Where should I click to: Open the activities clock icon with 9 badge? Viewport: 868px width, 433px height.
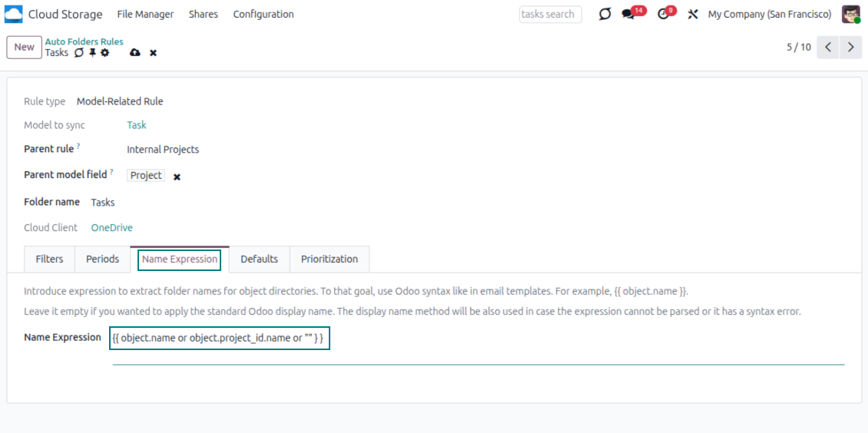(664, 15)
